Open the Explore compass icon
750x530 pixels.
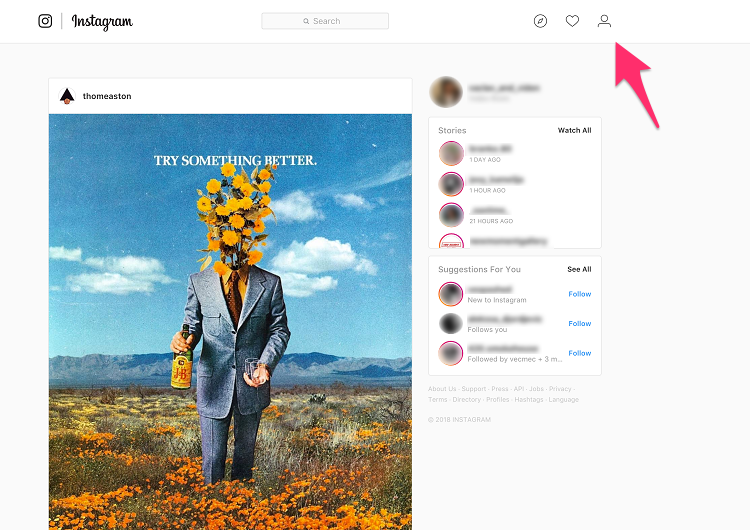(540, 21)
